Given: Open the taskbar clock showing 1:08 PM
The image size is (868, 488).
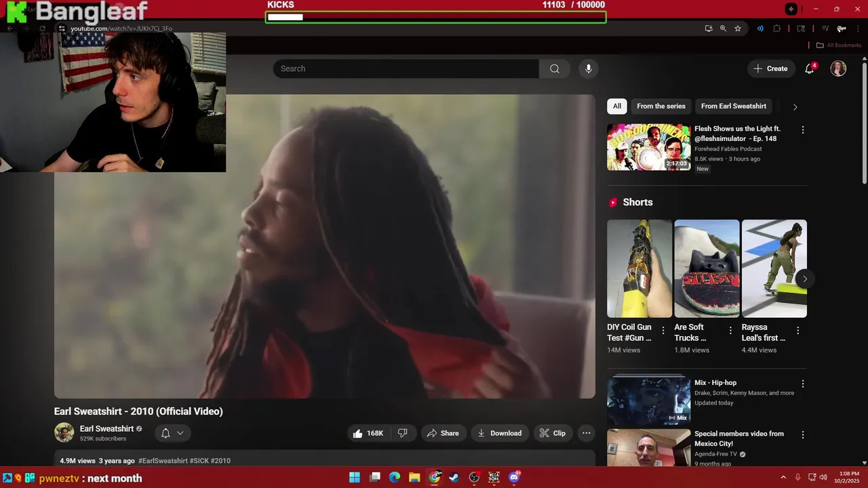Looking at the screenshot, I should click(848, 477).
